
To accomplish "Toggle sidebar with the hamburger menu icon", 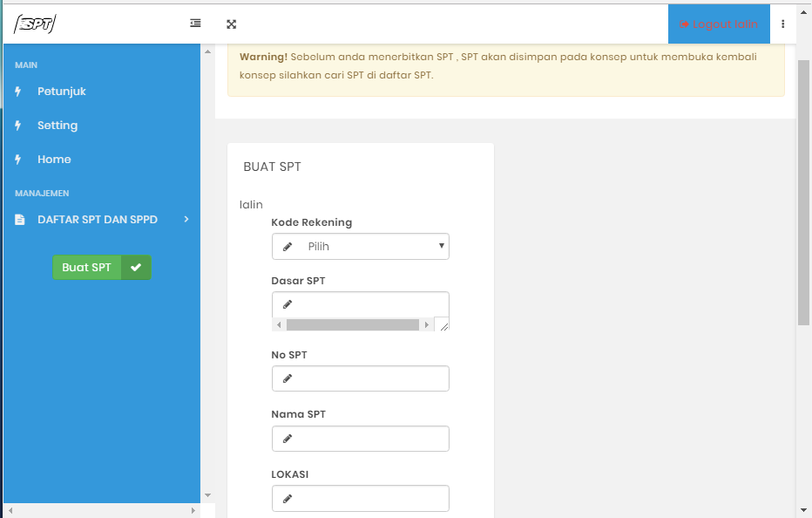I will [196, 24].
